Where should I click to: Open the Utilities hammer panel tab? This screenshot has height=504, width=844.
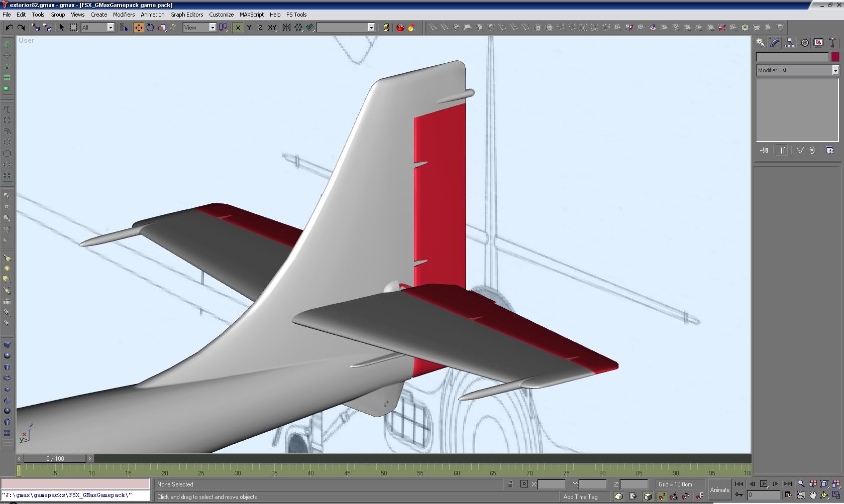[x=832, y=43]
